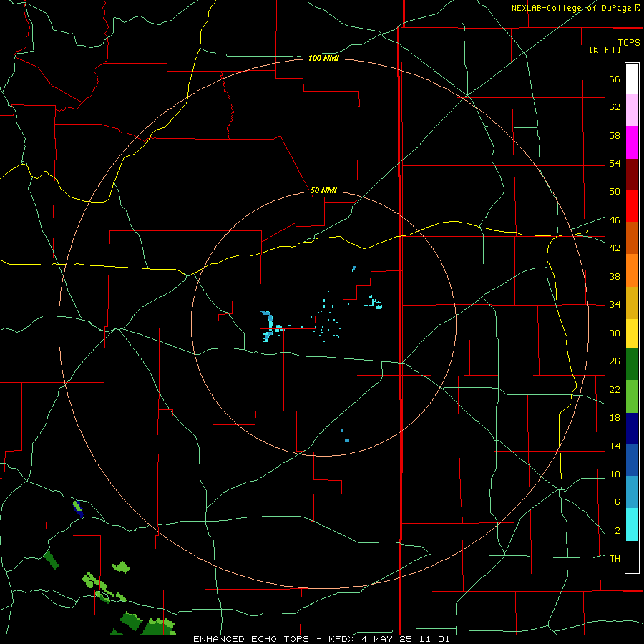
Task: Click the TOPS legend title
Action: pos(629,42)
